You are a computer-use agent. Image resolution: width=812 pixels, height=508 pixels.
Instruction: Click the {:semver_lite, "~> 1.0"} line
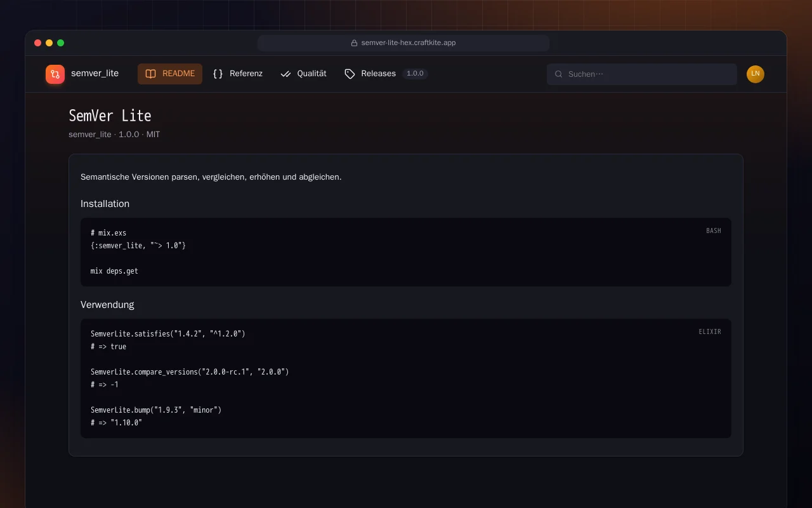pyautogui.click(x=138, y=246)
